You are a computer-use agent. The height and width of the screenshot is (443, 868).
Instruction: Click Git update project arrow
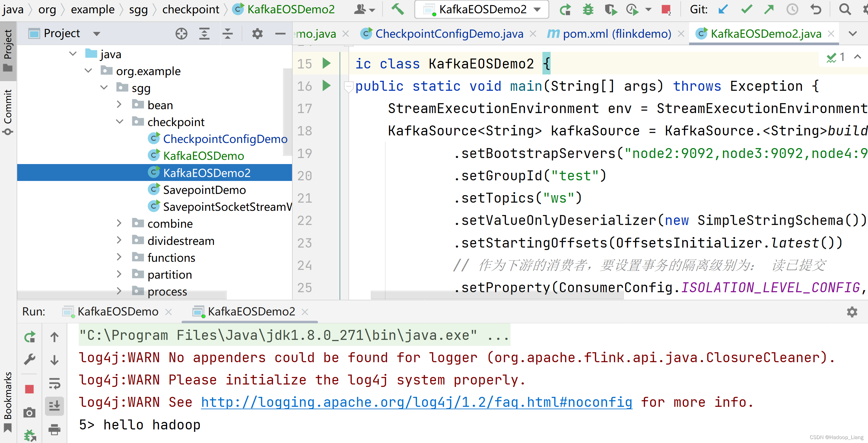pos(723,9)
